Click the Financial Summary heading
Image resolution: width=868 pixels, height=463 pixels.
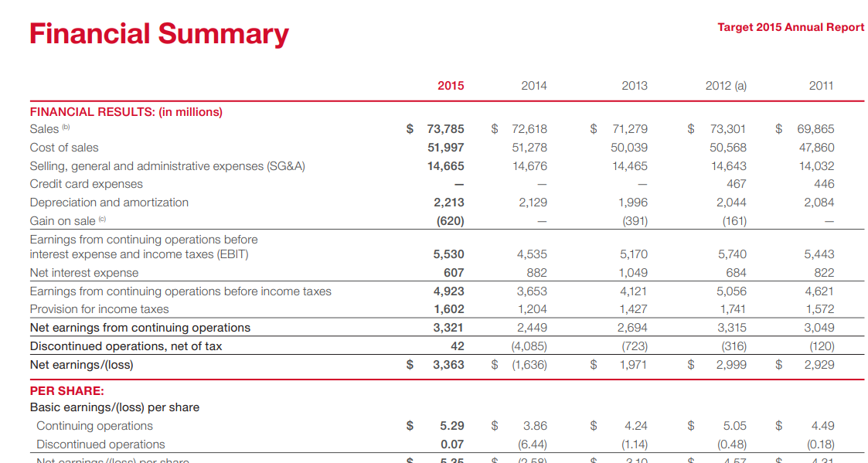(x=159, y=34)
